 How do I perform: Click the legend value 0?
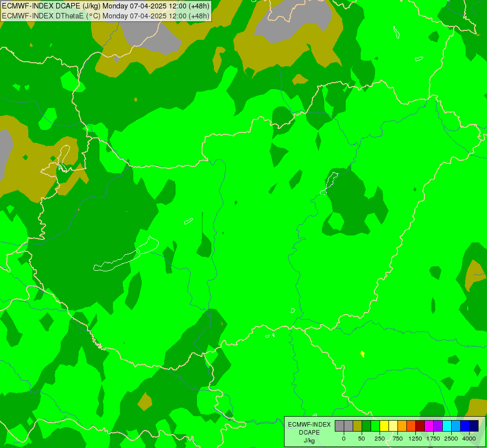(x=344, y=439)
